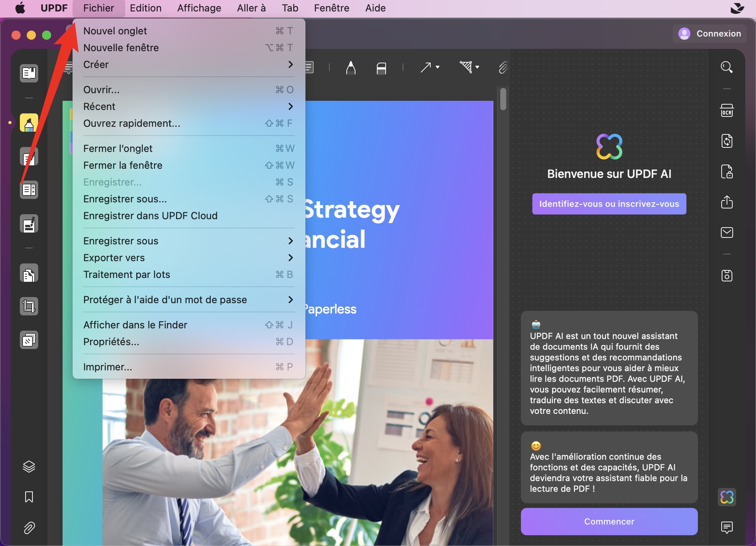Image resolution: width=756 pixels, height=546 pixels.
Task: Choose Afficher dans le Finder
Action: pyautogui.click(x=189, y=325)
